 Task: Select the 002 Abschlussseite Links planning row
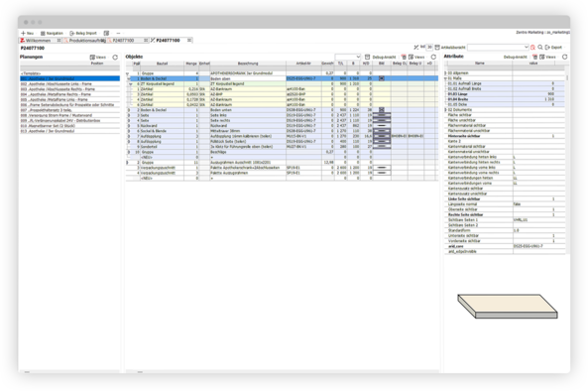pyautogui.click(x=69, y=84)
